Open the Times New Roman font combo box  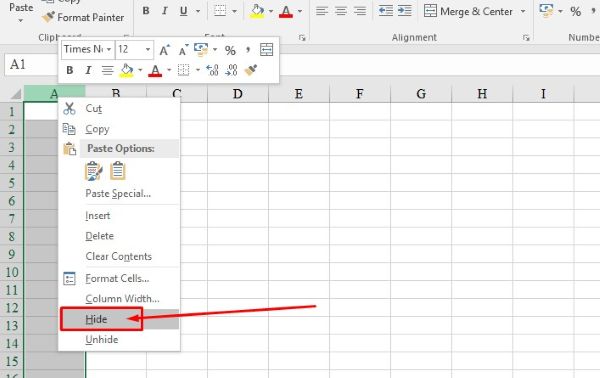click(88, 49)
